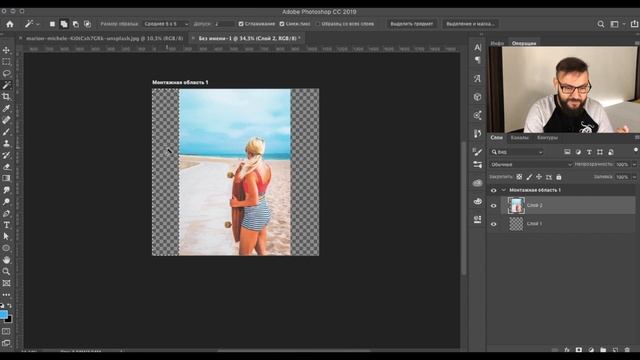Select the Rectangular Marquee tool
Screen dimensions: 640x360
(6, 62)
